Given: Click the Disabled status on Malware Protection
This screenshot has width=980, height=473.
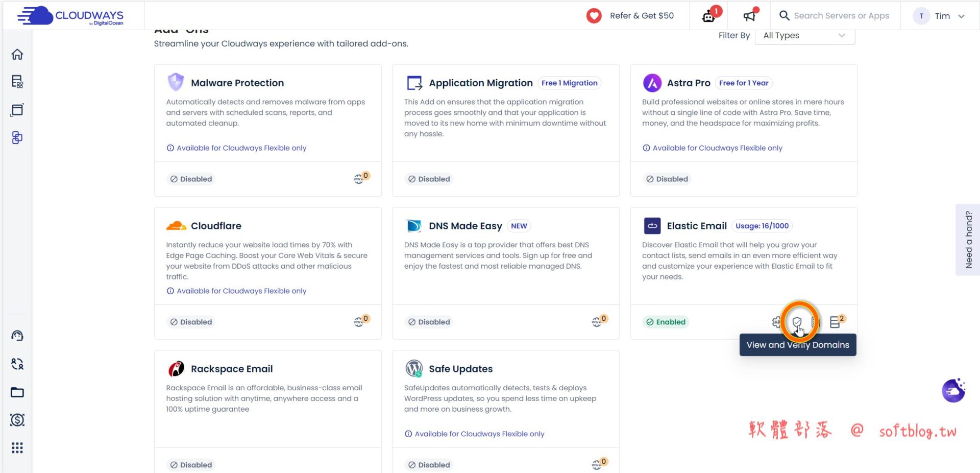Looking at the screenshot, I should (191, 179).
